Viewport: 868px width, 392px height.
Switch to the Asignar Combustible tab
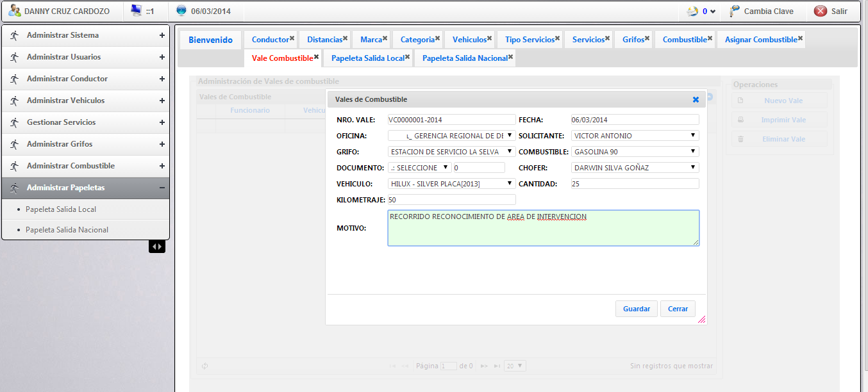point(761,40)
